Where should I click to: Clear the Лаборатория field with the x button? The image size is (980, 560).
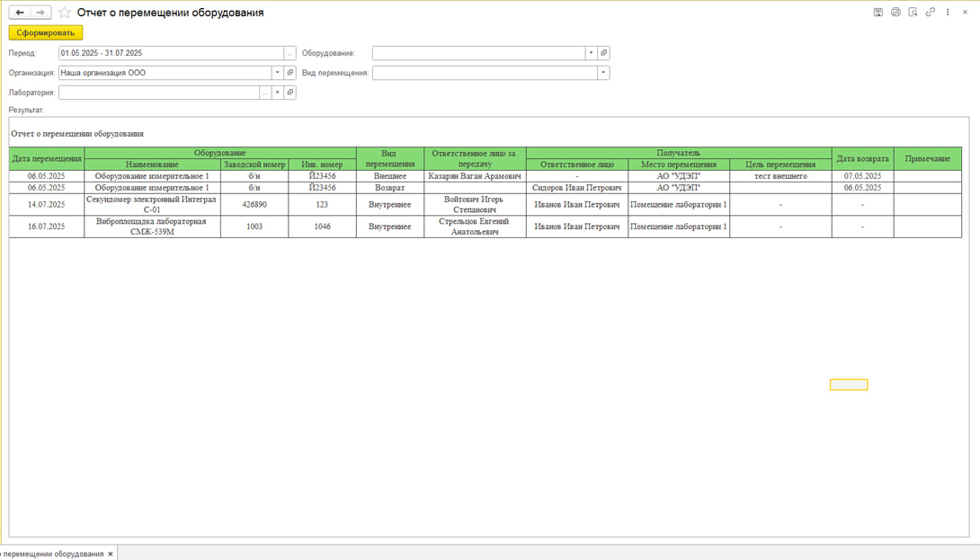(278, 93)
